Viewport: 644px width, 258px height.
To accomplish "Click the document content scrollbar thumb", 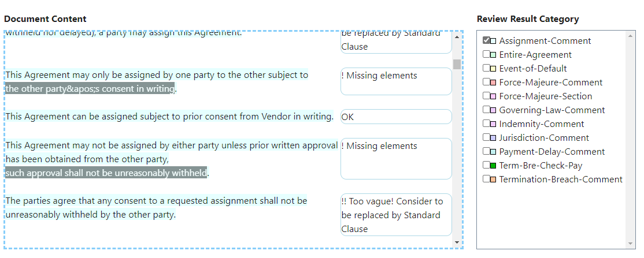I will point(457,63).
